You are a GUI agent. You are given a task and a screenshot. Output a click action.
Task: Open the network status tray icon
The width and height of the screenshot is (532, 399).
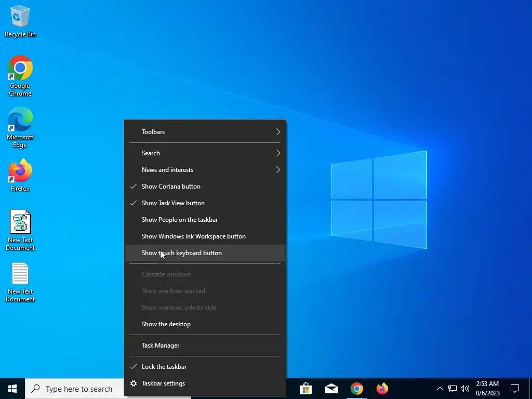point(453,389)
